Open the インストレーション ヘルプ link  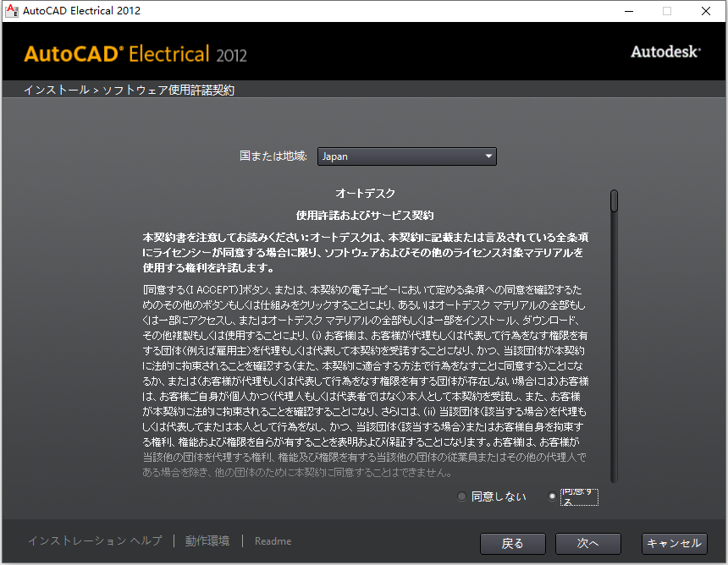pos(95,540)
